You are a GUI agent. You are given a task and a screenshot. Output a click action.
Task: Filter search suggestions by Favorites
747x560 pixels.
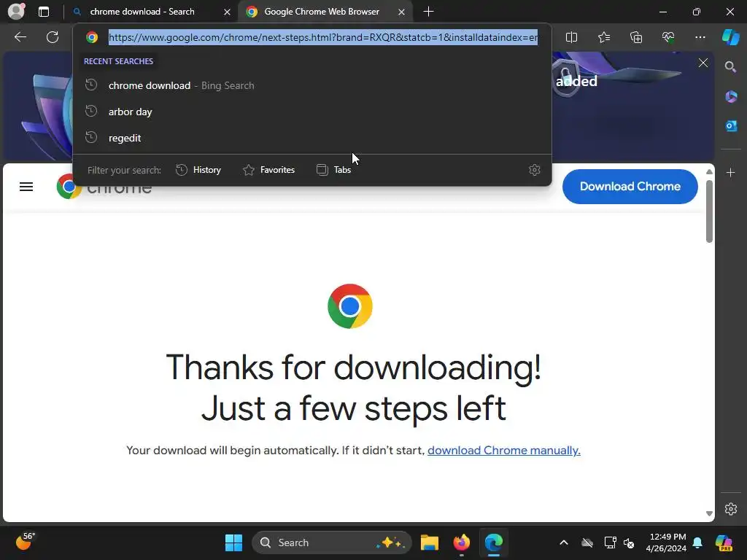(269, 170)
